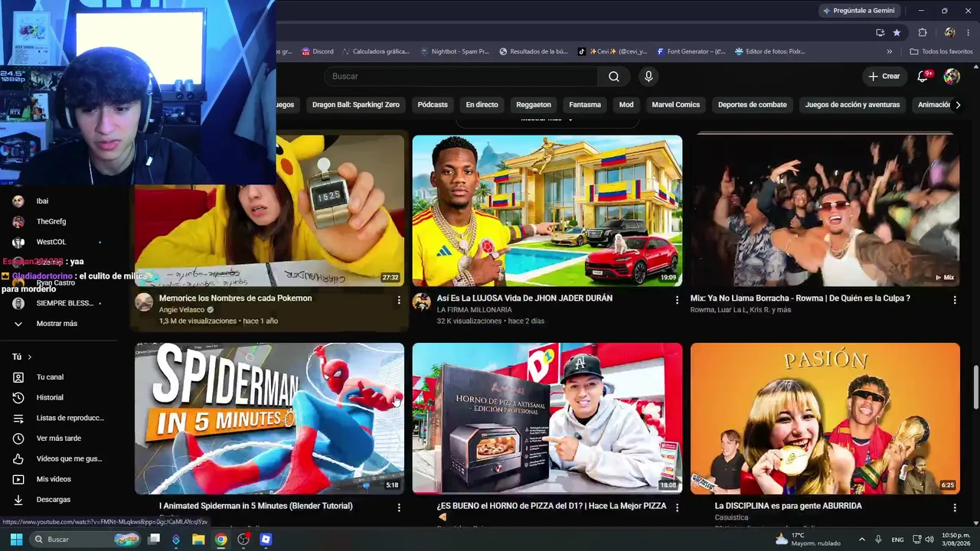The width and height of the screenshot is (980, 551).
Task: Play the Horno de Pizza D1 thumbnail
Action: pyautogui.click(x=547, y=419)
